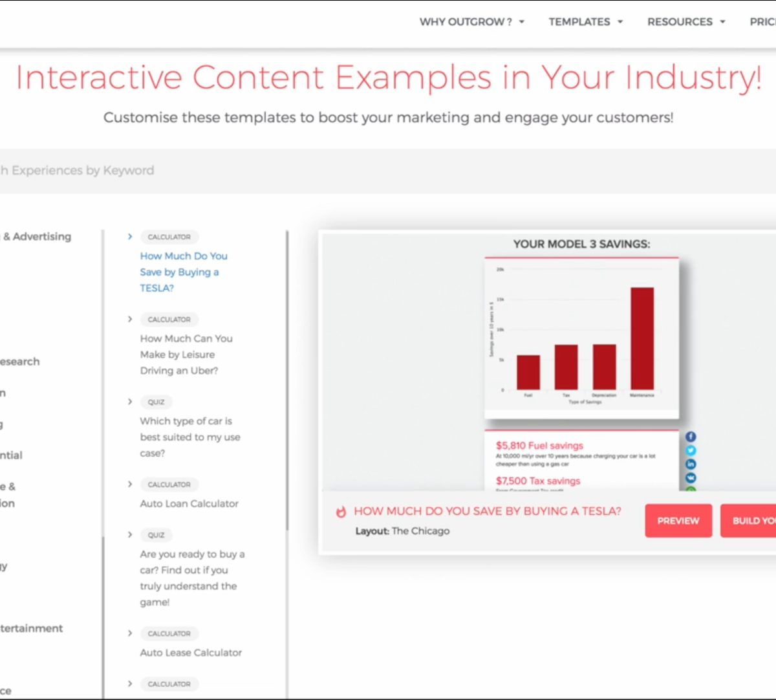Open the Auto Lease Calculator template
776x700 pixels.
pos(191,652)
